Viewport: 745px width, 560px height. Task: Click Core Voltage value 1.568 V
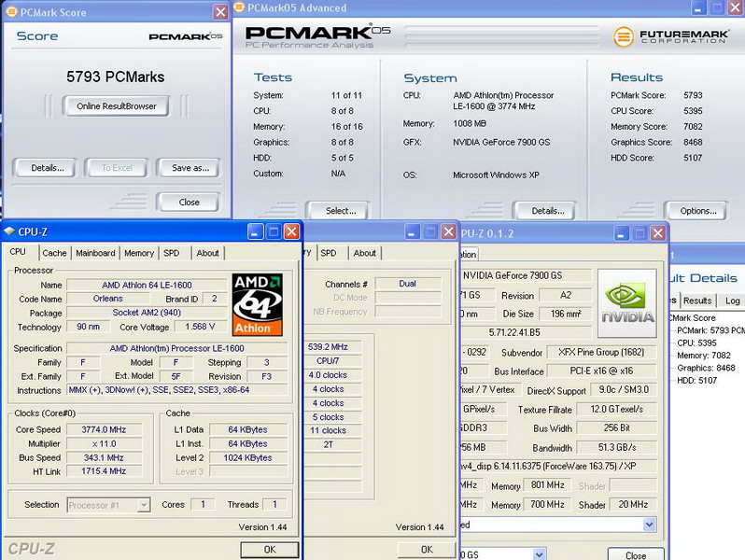[x=200, y=327]
